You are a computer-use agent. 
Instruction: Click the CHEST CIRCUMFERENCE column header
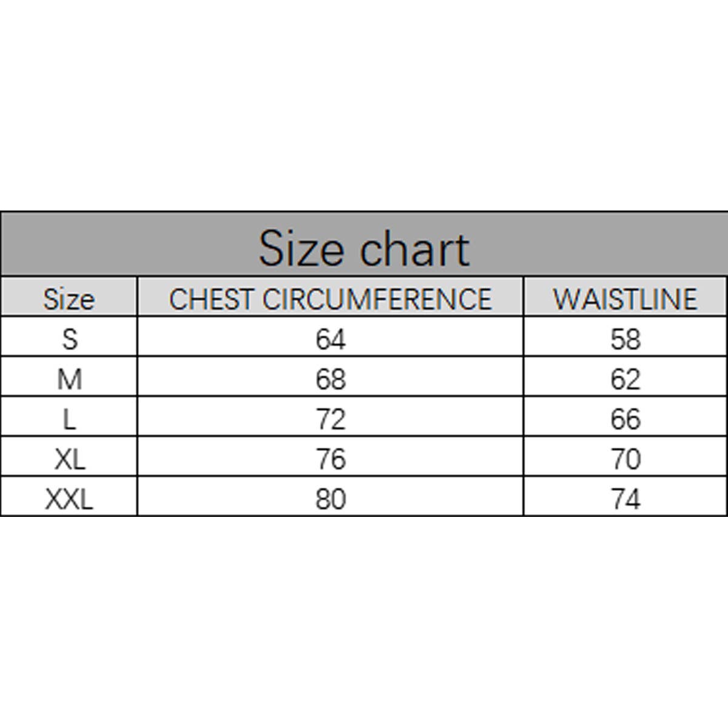(x=330, y=299)
